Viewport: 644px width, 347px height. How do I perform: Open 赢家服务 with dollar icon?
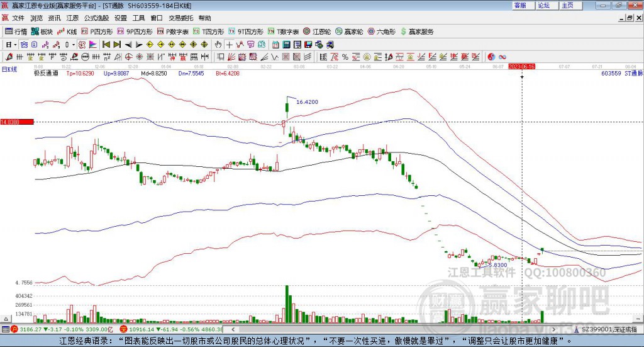[416, 31]
